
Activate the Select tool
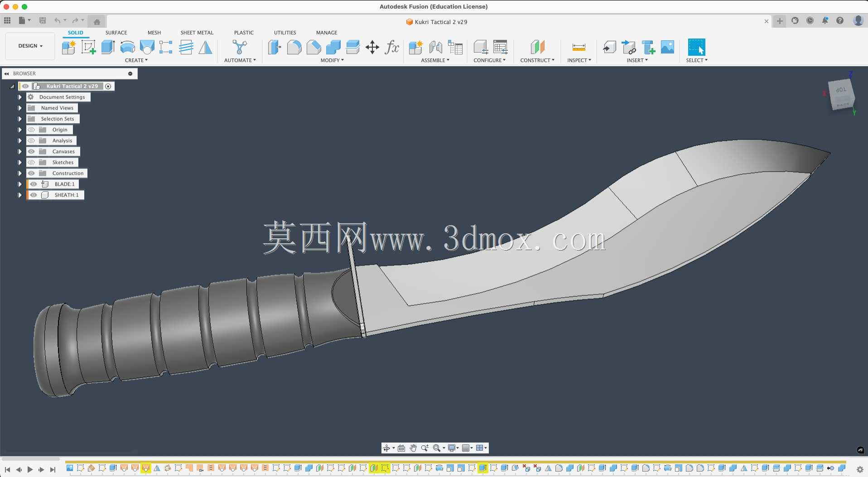click(696, 47)
